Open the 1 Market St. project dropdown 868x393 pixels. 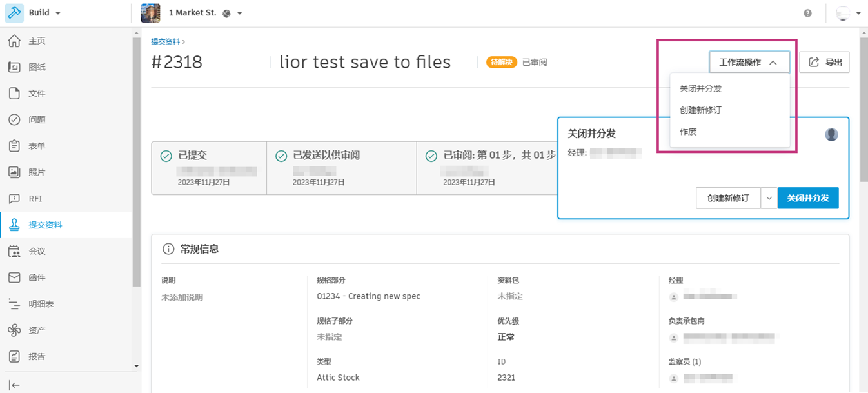point(240,14)
